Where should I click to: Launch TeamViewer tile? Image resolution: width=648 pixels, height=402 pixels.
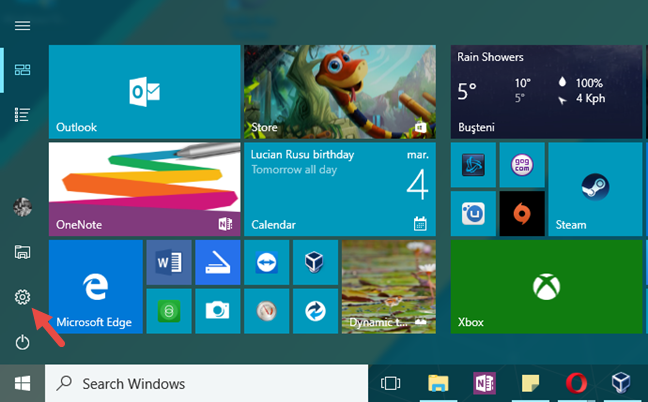(266, 262)
